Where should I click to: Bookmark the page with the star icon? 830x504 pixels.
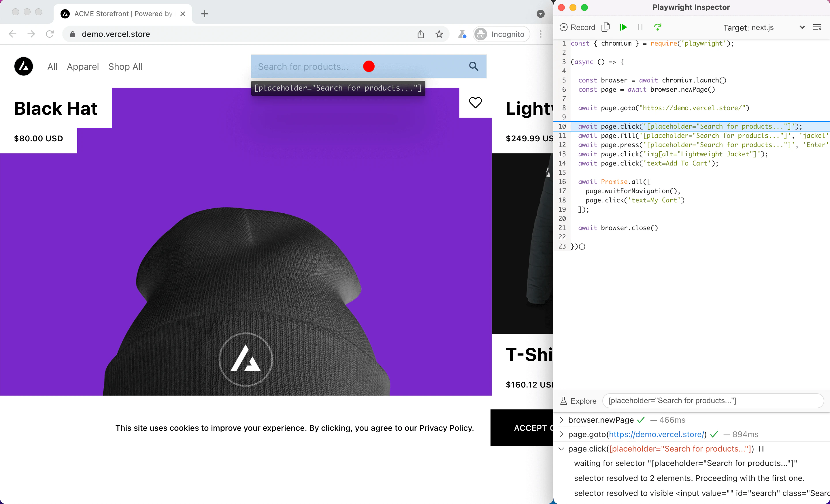(439, 34)
